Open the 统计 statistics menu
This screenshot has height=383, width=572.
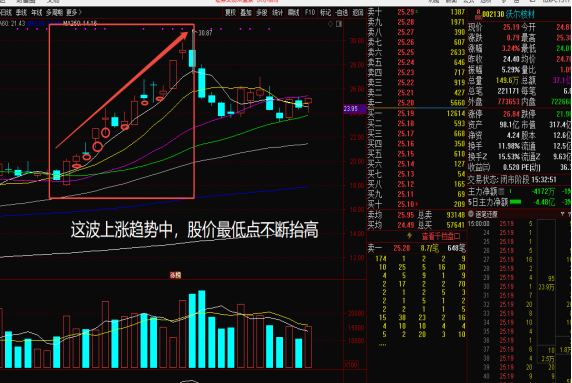(277, 13)
